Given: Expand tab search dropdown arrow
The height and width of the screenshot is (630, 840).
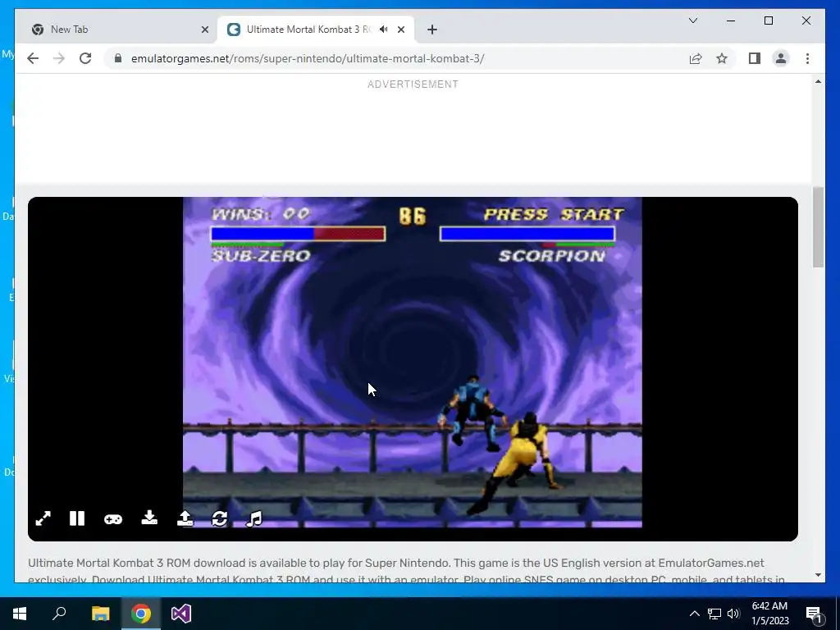Looking at the screenshot, I should tap(692, 21).
